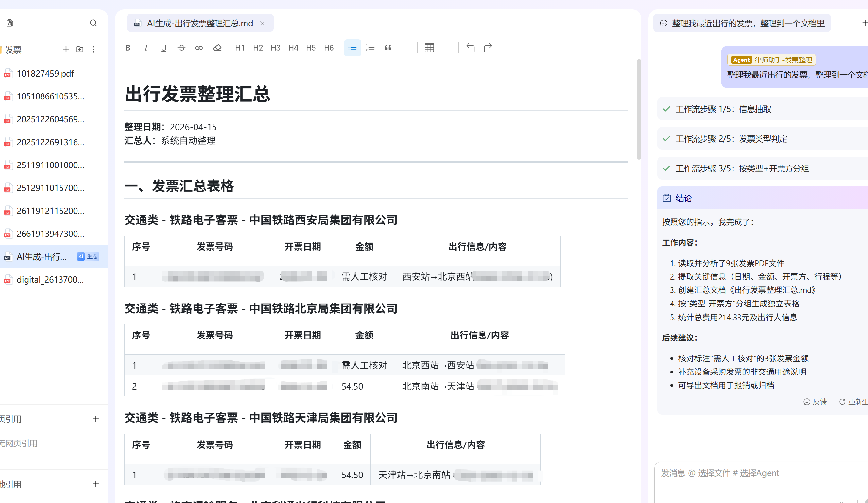Open search using the magnifier in sidebar
The image size is (868, 503).
(94, 23)
